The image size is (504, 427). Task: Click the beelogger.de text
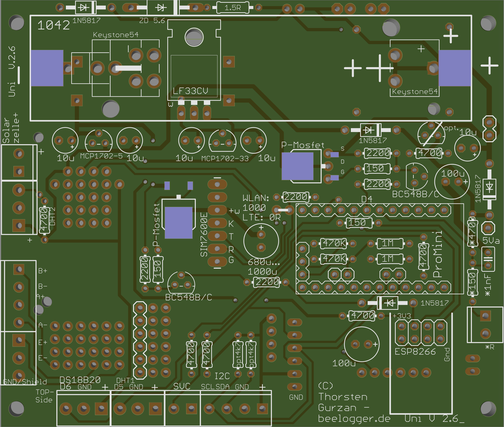(x=354, y=418)
